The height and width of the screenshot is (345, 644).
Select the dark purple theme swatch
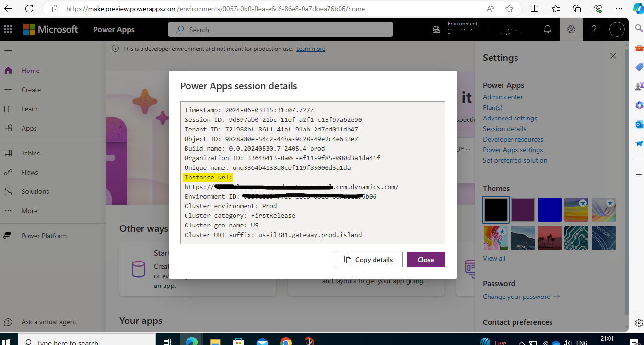523,210
